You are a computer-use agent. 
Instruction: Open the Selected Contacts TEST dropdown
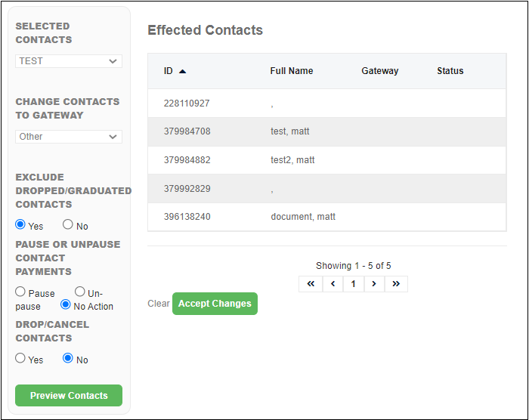(69, 61)
